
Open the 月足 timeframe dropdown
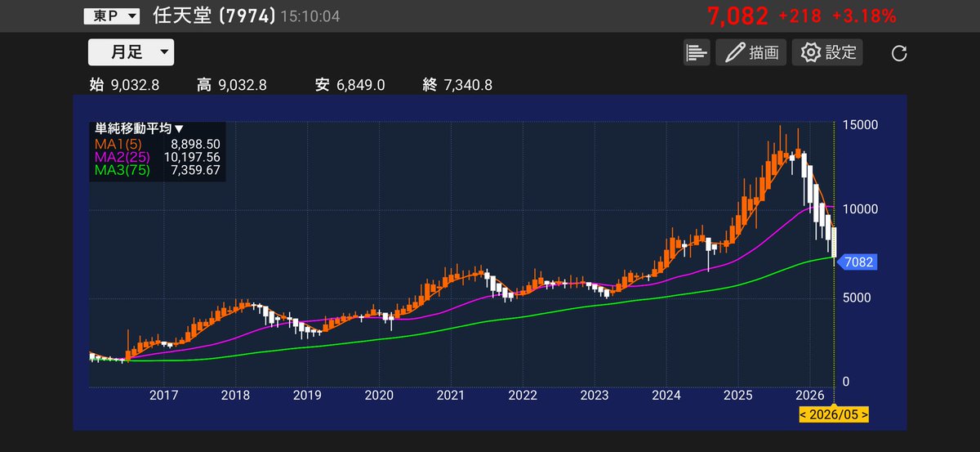coord(131,52)
